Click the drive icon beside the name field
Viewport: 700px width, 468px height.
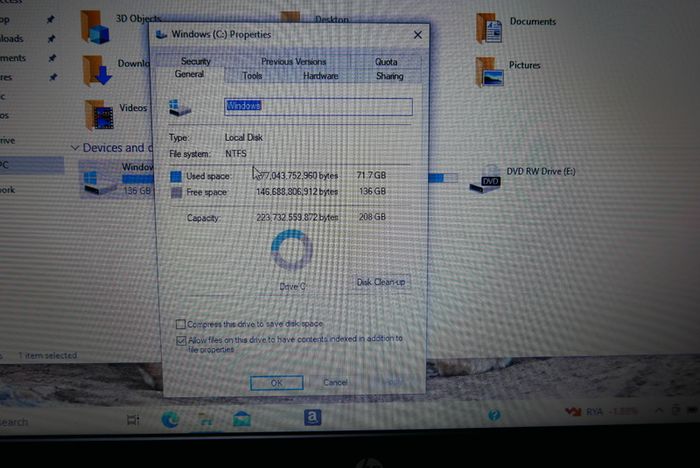[179, 108]
